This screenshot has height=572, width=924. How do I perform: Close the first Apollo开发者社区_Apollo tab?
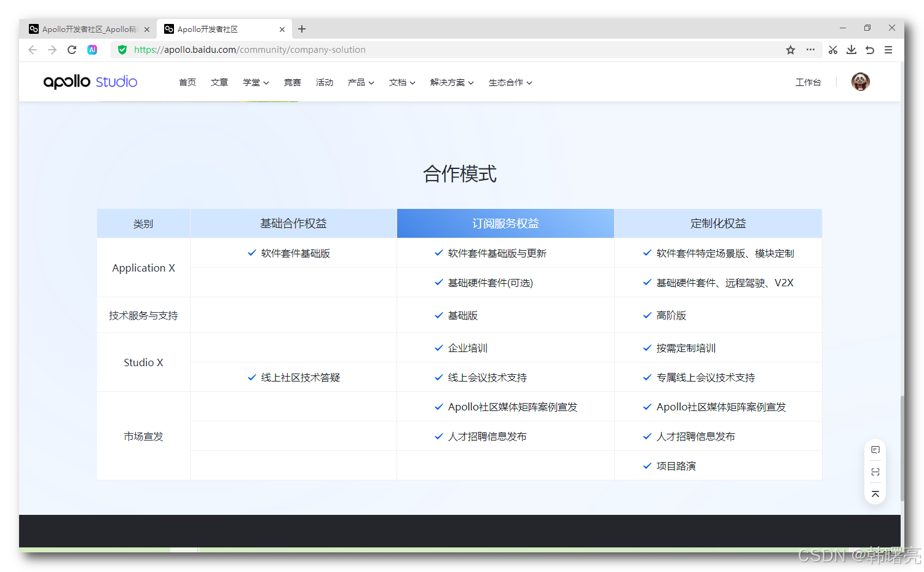(x=147, y=29)
